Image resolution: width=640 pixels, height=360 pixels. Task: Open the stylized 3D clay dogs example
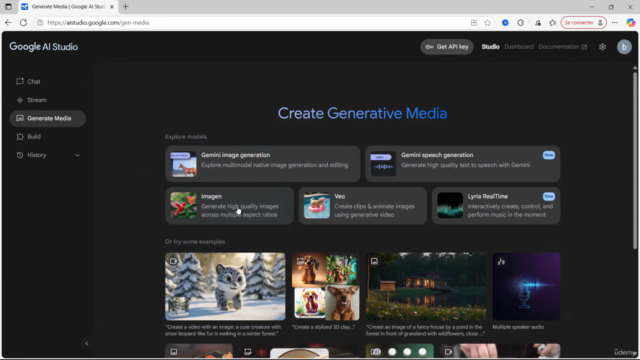[x=326, y=286]
